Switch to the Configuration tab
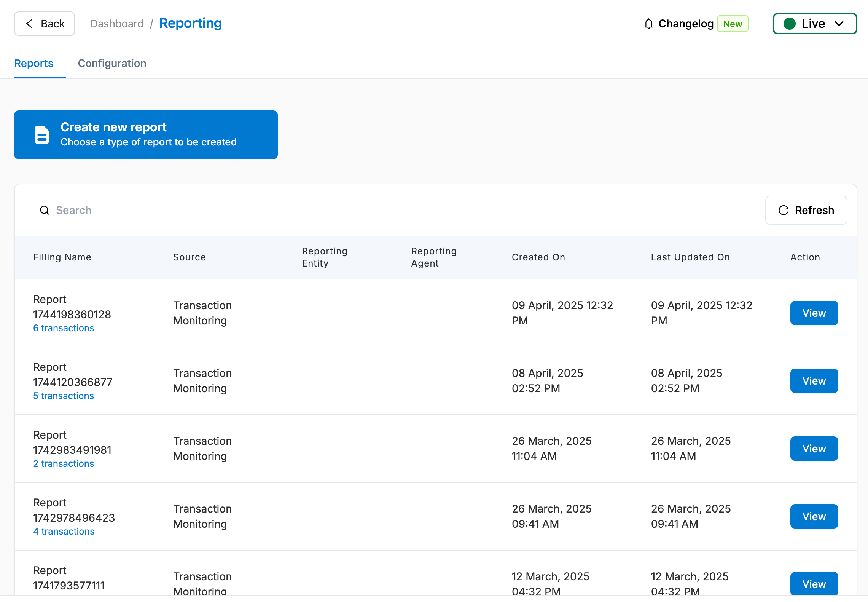 point(112,63)
